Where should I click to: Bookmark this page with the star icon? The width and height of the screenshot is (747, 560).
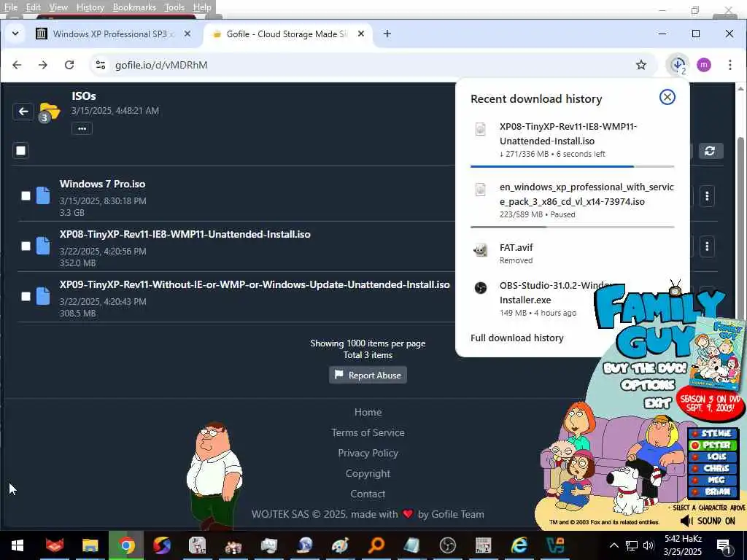641,65
